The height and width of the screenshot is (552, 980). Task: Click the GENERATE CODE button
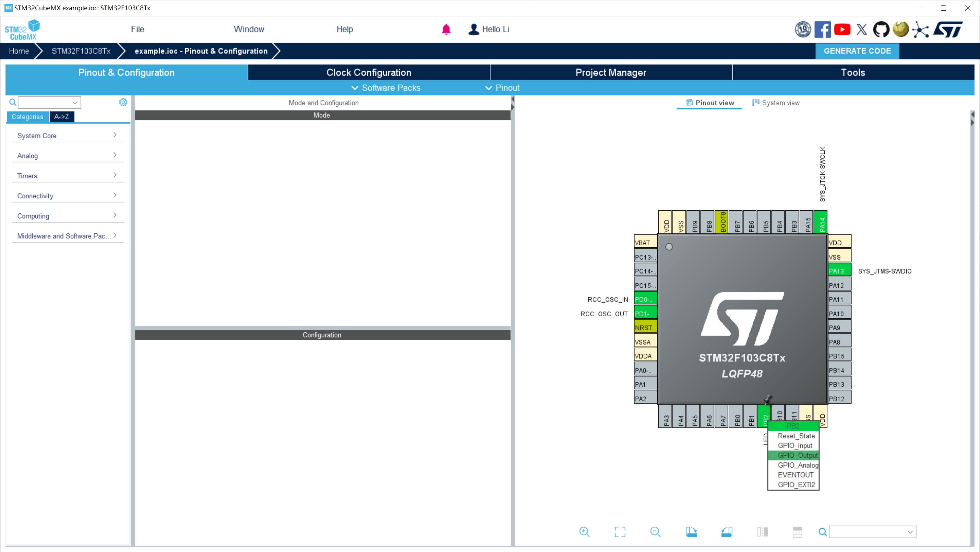857,51
